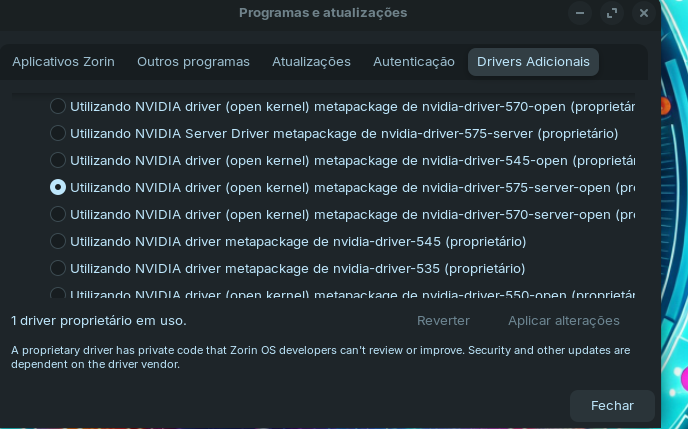Image resolution: width=688 pixels, height=429 pixels.
Task: Click the Fechar button
Action: tap(612, 405)
